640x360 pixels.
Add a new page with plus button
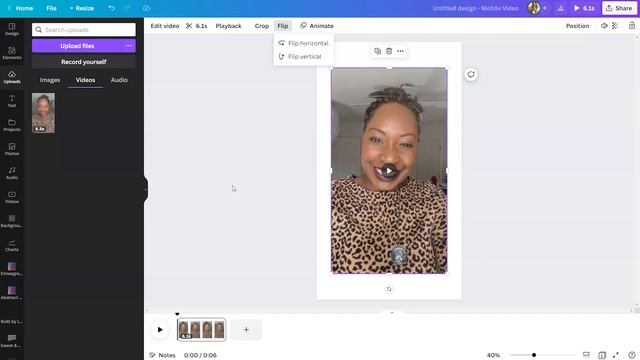coord(246,329)
